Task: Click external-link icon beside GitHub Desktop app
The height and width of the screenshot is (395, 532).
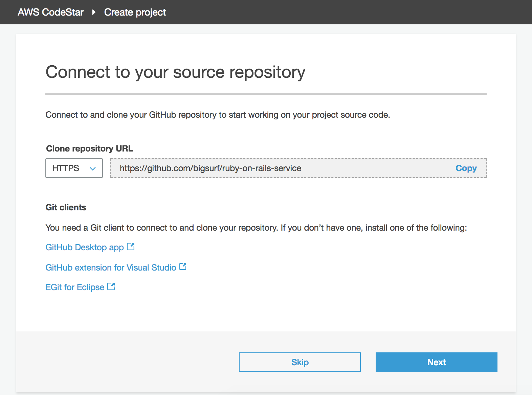Action: [131, 247]
